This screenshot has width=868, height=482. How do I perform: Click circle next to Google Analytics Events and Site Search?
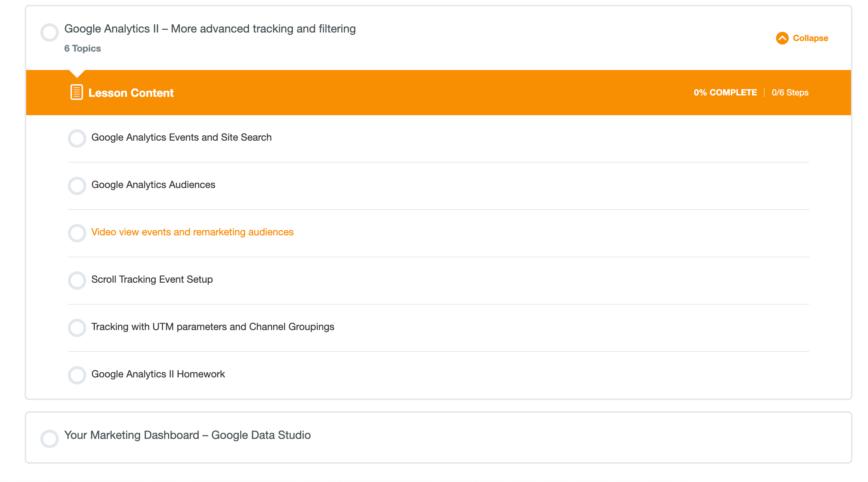(77, 139)
